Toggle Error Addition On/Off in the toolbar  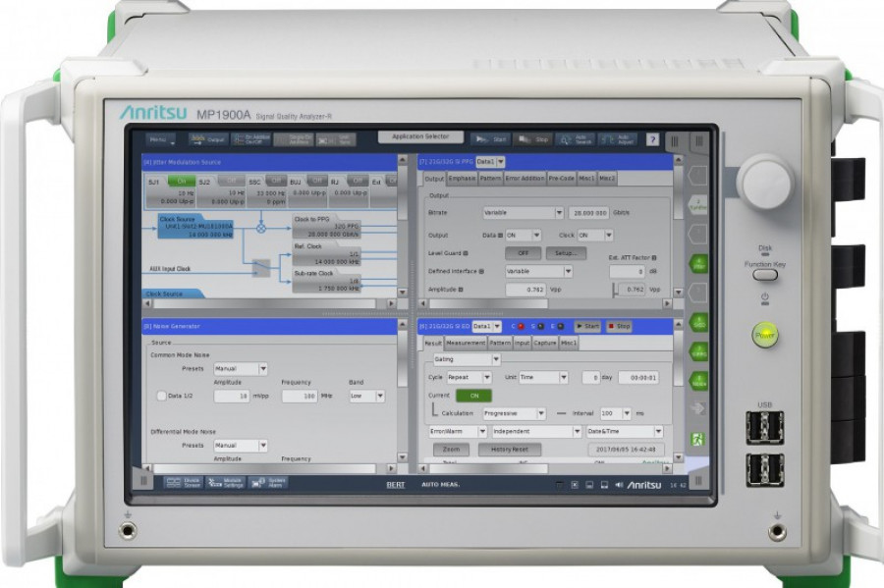(x=251, y=139)
